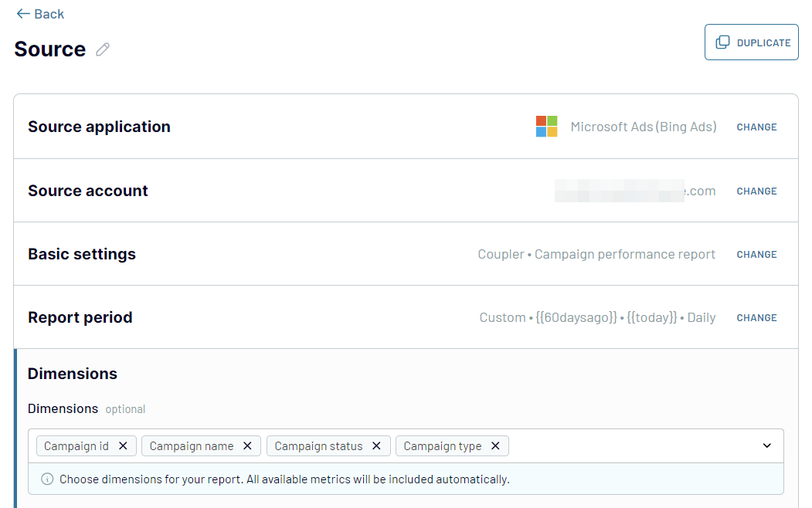Select the Report period heading
This screenshot has height=508, width=812.
[80, 317]
